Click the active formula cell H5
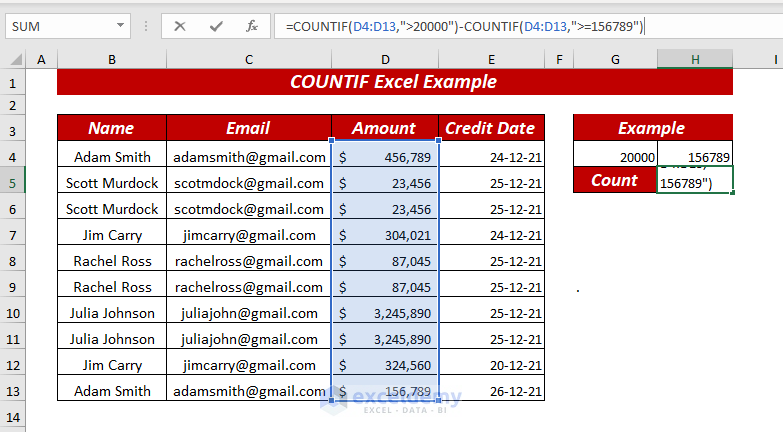783x432 pixels. click(695, 180)
